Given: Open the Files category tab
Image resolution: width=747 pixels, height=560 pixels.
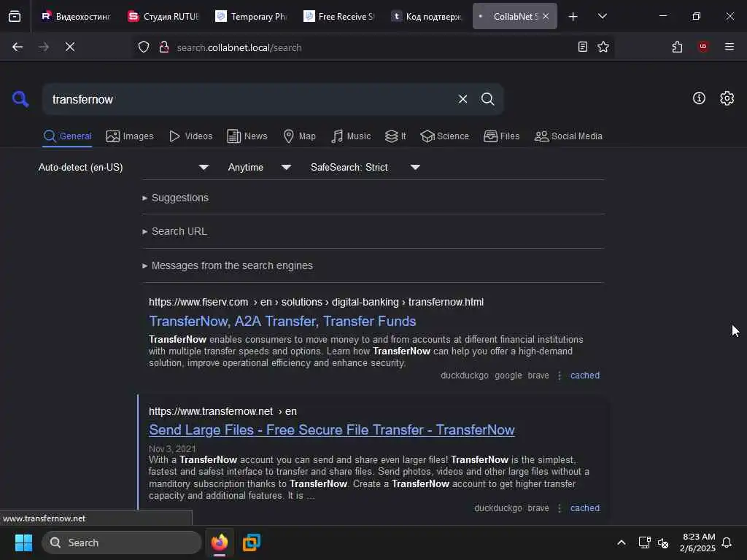Looking at the screenshot, I should (501, 136).
